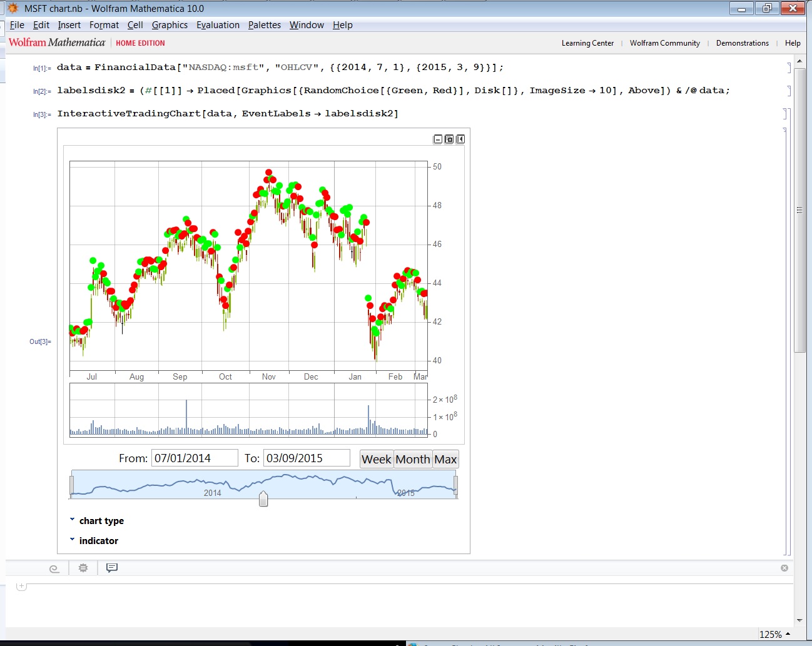
Task: Click the scrollbar down arrow
Action: [799, 620]
